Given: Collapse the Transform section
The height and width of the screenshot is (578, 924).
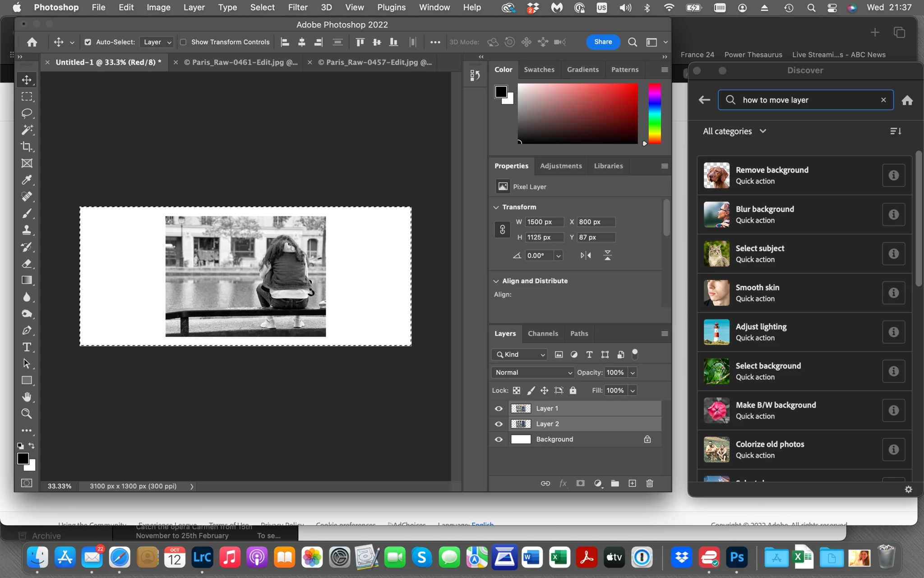Looking at the screenshot, I should pyautogui.click(x=496, y=207).
